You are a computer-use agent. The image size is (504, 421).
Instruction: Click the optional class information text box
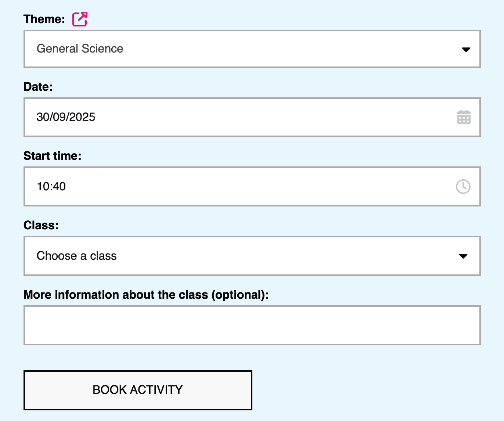(252, 325)
